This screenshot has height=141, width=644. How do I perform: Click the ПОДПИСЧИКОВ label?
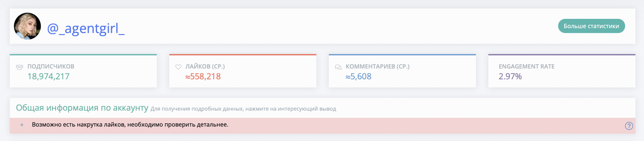[x=51, y=66]
